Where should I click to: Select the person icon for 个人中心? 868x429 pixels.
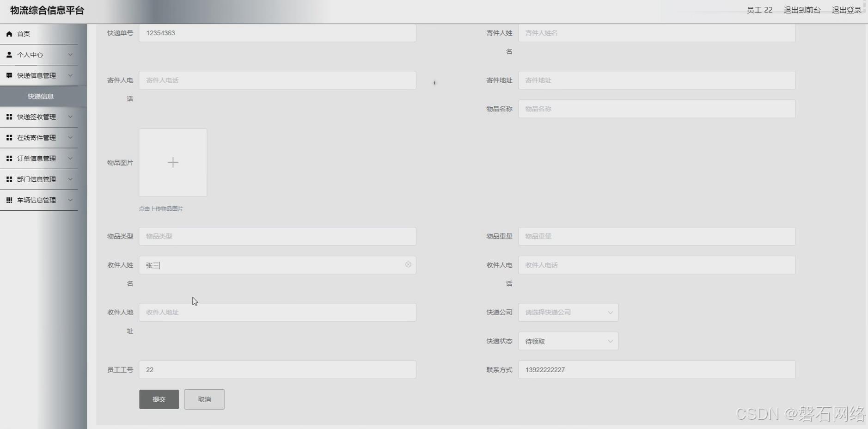point(9,55)
